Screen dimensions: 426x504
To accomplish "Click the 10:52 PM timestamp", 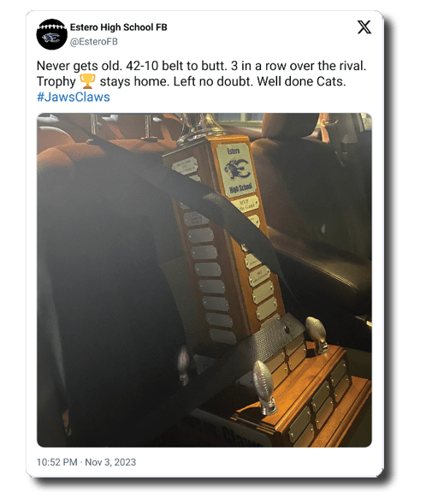I will [56, 462].
